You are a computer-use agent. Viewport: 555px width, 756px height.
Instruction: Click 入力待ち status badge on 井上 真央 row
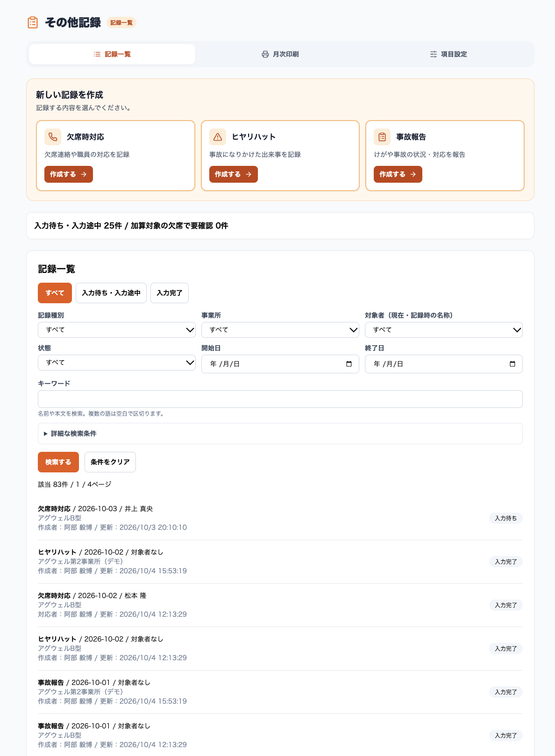pos(506,518)
